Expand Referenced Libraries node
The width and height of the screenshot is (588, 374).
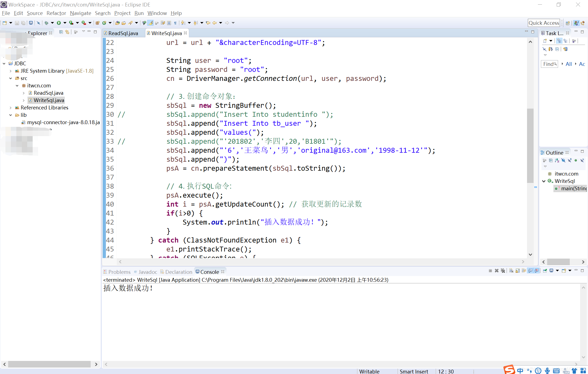click(x=11, y=108)
